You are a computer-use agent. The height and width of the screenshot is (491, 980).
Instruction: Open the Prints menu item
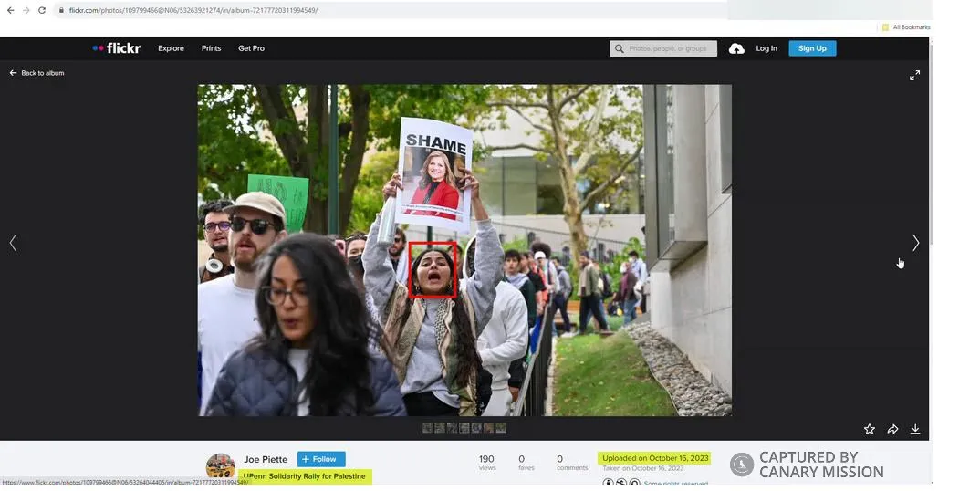(212, 48)
